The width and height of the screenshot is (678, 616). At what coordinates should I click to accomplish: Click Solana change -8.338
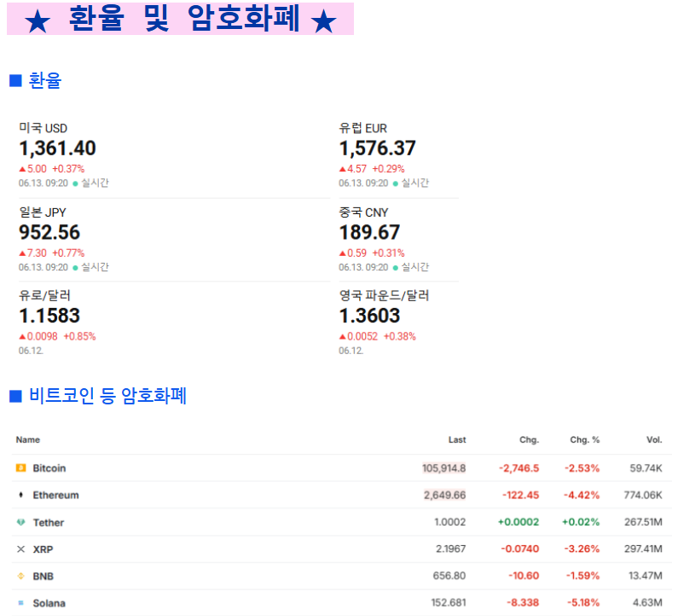click(523, 602)
